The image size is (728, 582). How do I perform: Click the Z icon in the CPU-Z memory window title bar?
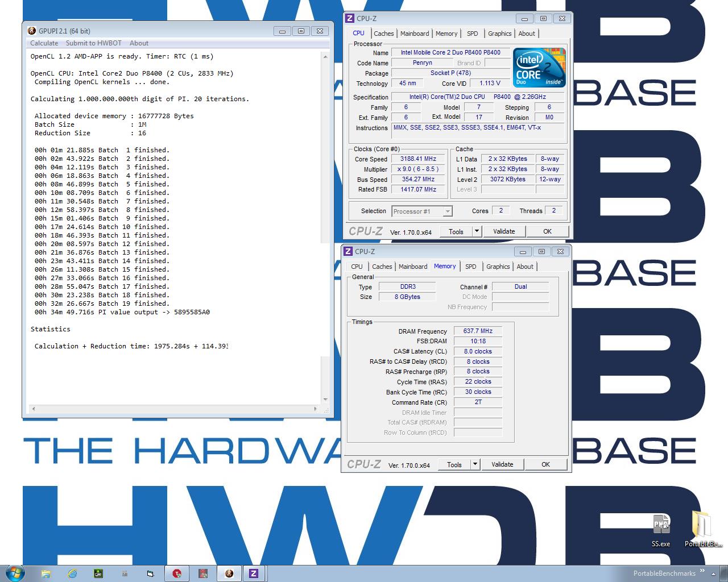point(348,251)
